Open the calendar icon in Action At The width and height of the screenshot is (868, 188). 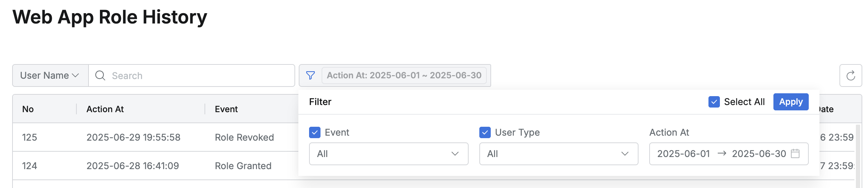(x=795, y=154)
